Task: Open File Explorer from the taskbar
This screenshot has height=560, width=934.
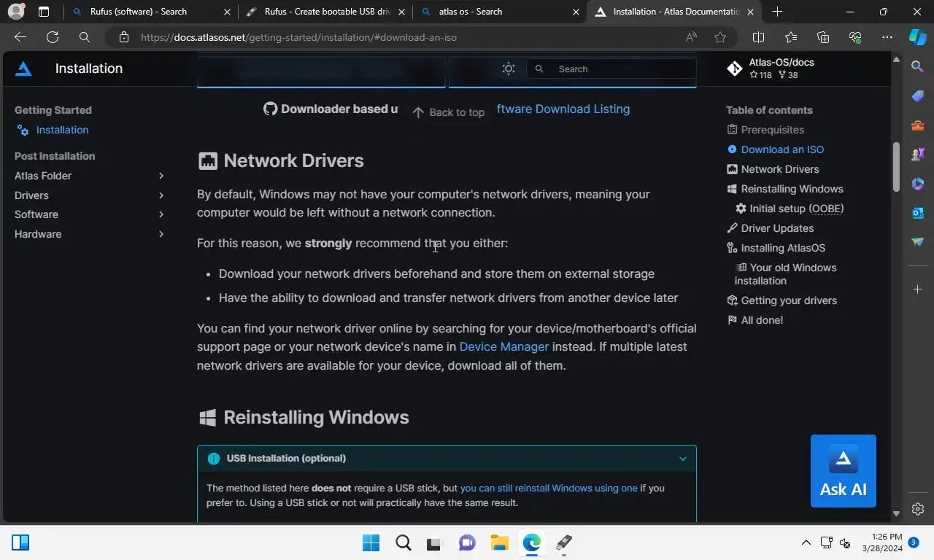Action: point(499,542)
